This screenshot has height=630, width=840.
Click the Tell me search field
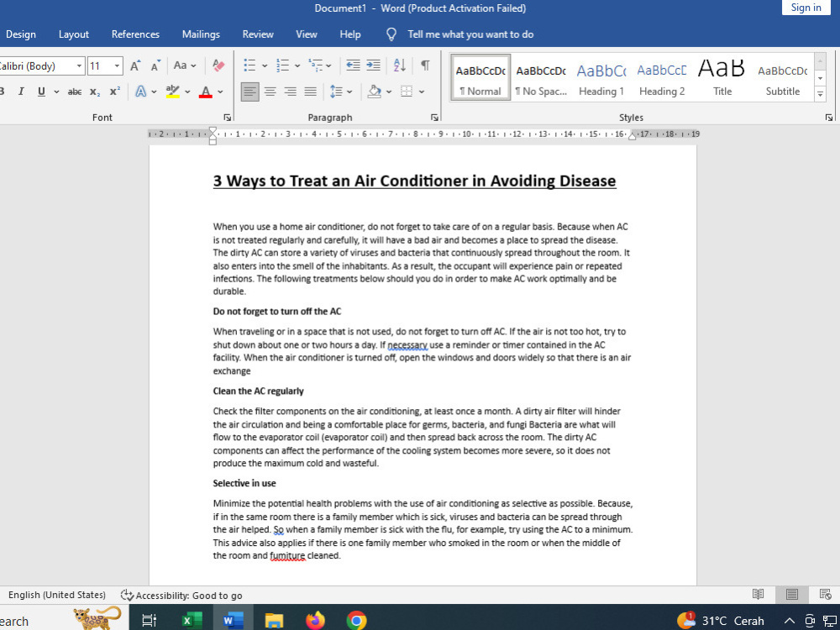click(x=470, y=34)
